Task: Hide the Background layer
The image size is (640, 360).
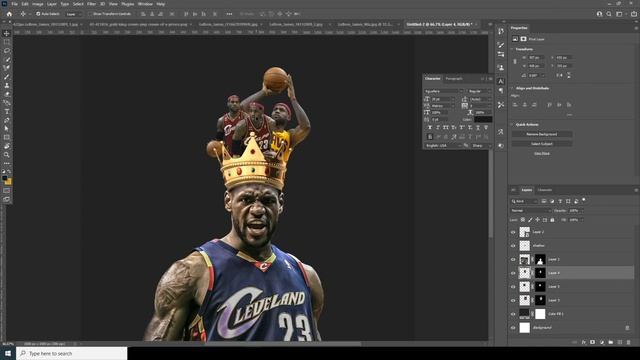Action: tap(513, 328)
